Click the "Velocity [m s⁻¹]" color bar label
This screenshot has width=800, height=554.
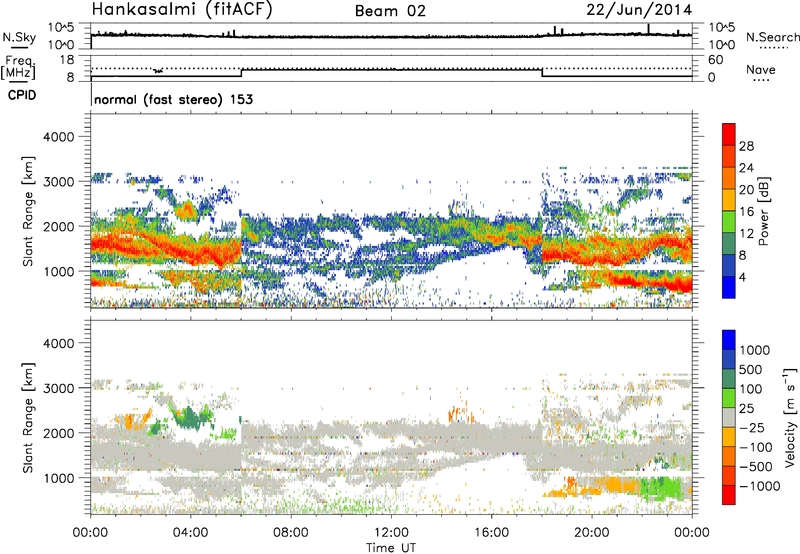[790, 417]
